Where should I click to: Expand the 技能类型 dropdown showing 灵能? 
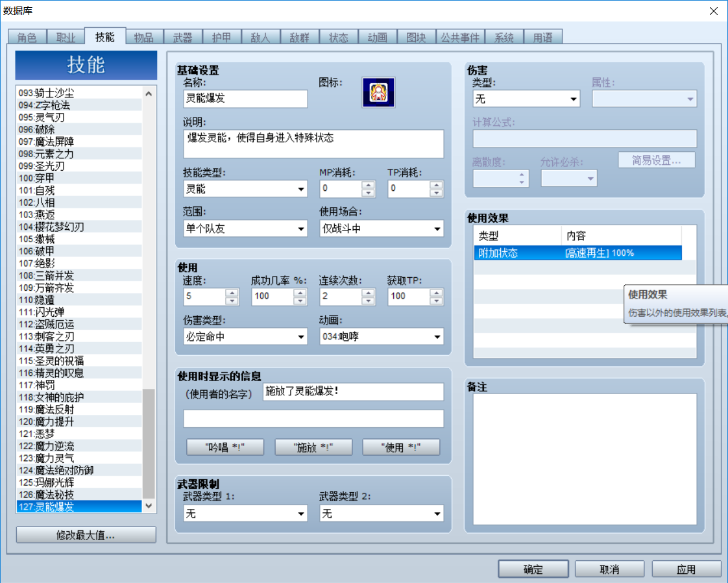pos(245,189)
